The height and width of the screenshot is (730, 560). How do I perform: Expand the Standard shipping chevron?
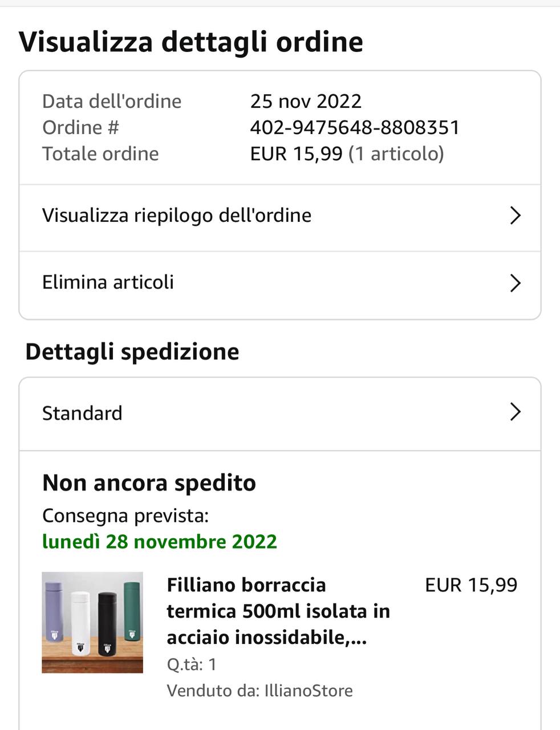515,412
